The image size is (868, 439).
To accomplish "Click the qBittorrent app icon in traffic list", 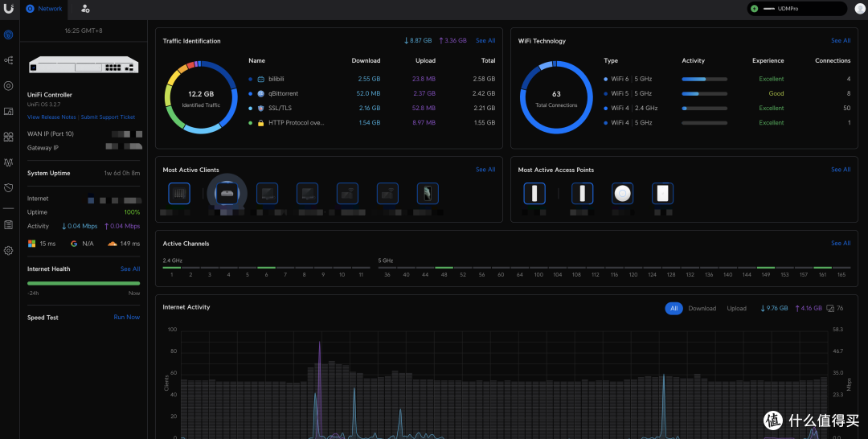I will pos(260,93).
